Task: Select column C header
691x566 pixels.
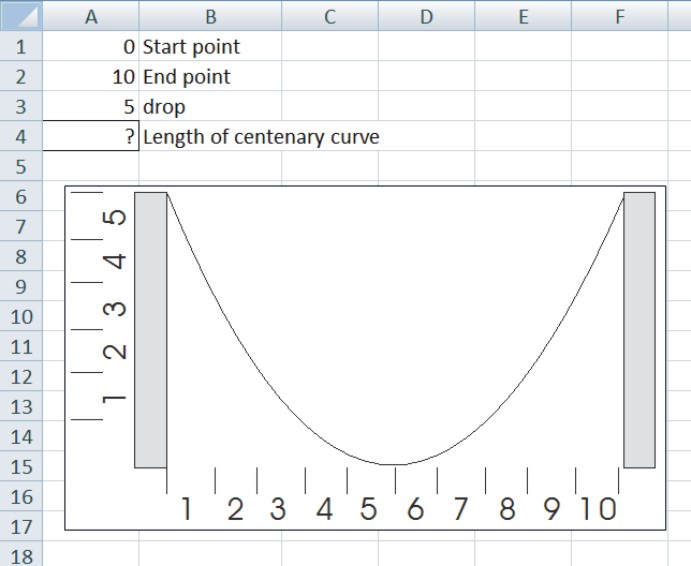Action: (x=330, y=16)
